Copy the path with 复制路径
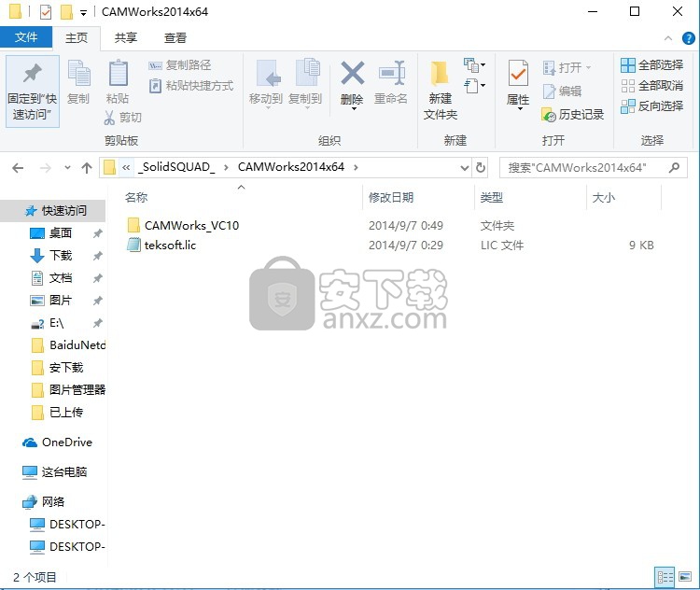 179,65
